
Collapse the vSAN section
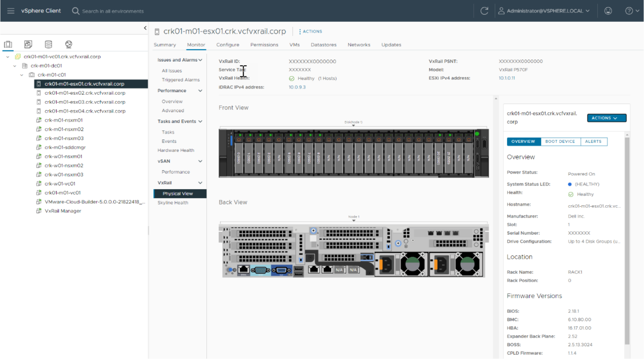[x=200, y=161]
